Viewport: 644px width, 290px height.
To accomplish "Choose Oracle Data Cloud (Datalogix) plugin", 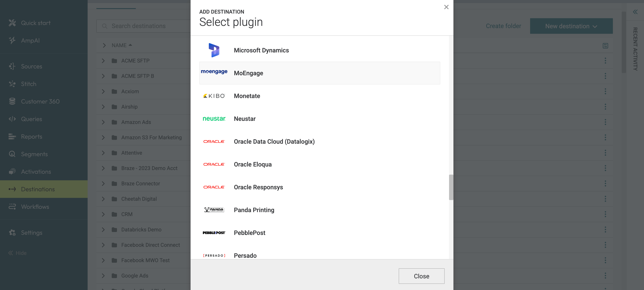I will click(320, 141).
